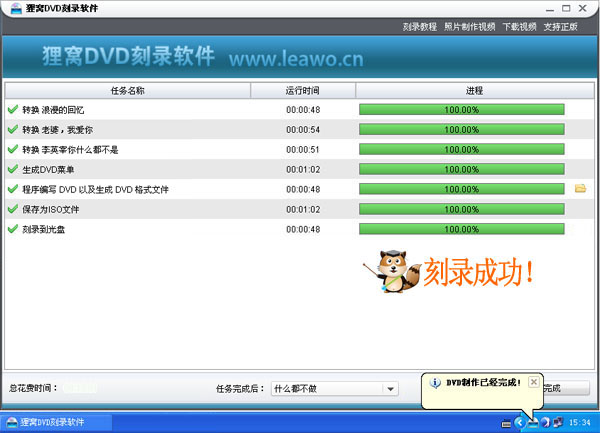Click the 00:00:54 run time value
Screen dimensions: 600x433
click(303, 130)
